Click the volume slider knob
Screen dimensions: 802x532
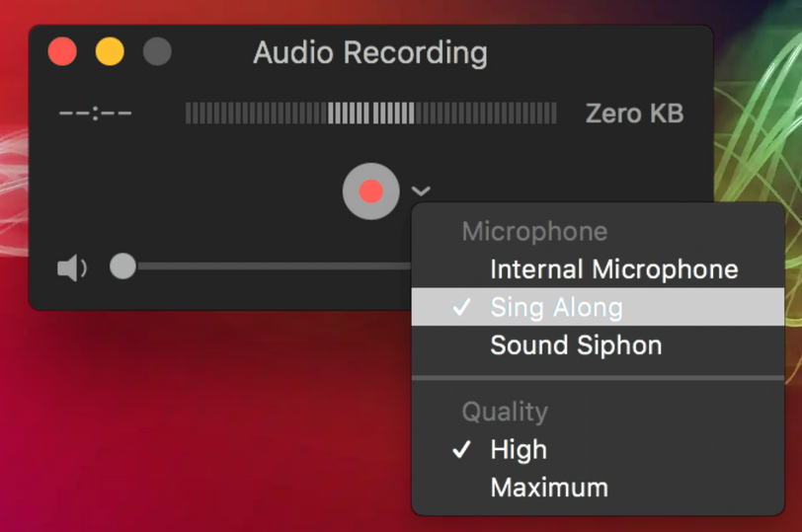pos(122,266)
